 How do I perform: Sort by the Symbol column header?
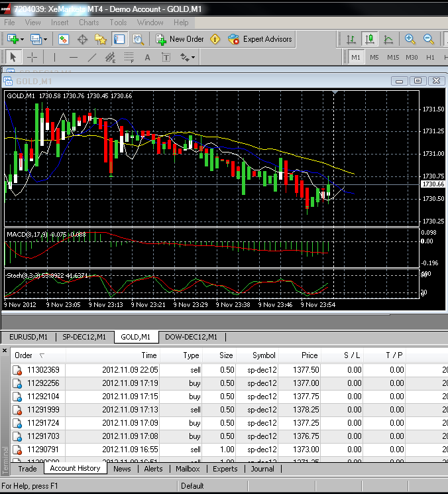(x=257, y=355)
